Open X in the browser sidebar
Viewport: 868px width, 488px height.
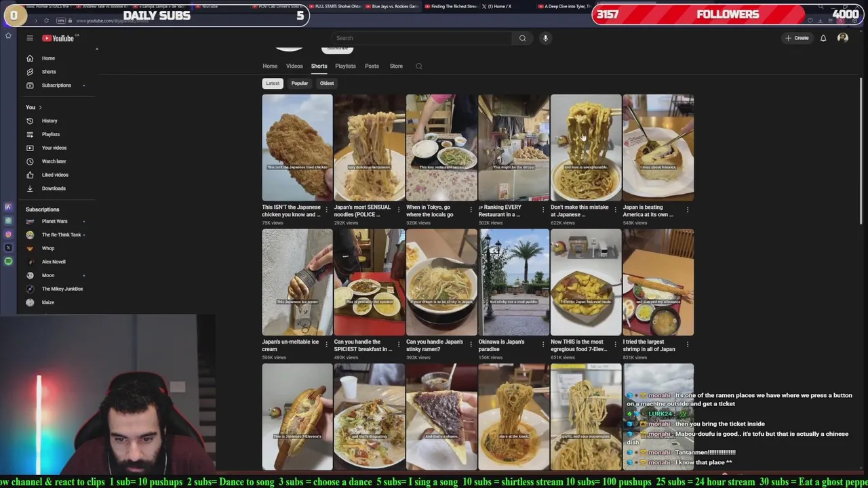8,248
